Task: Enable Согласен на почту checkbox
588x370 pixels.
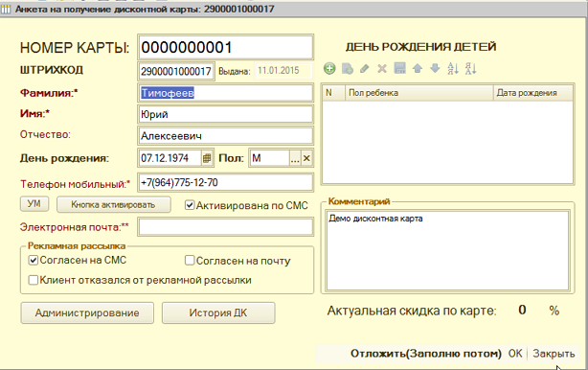Action: (x=190, y=261)
